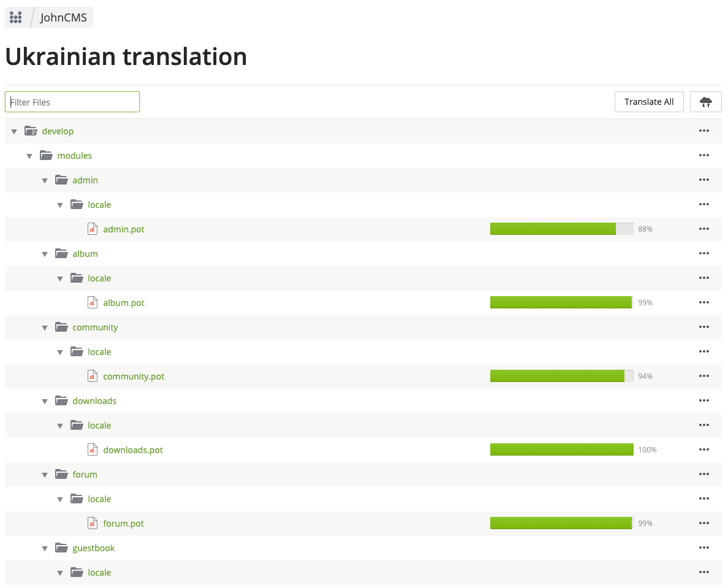This screenshot has height=588, width=728.
Task: Click the projects grid icon in breadcrumb
Action: click(16, 17)
